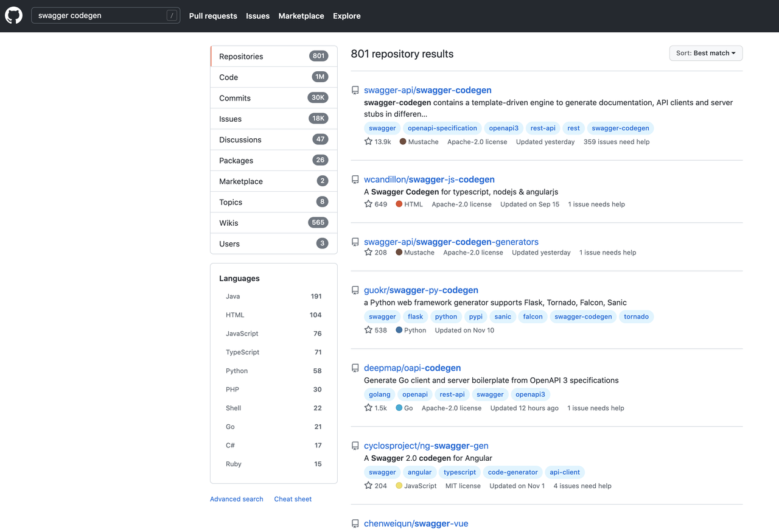779x532 pixels.
Task: Select the Users 3 filter
Action: 274,243
